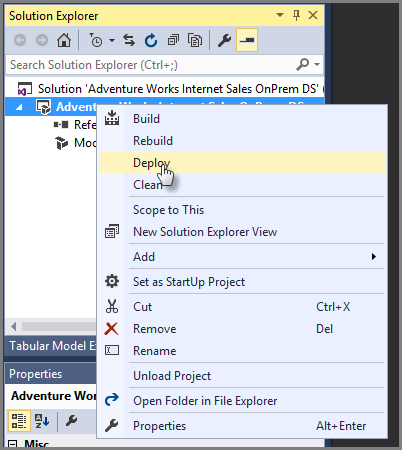Image resolution: width=402 pixels, height=450 pixels.
Task: Sort Properties alphabetically with A-Z icon
Action: tap(42, 421)
